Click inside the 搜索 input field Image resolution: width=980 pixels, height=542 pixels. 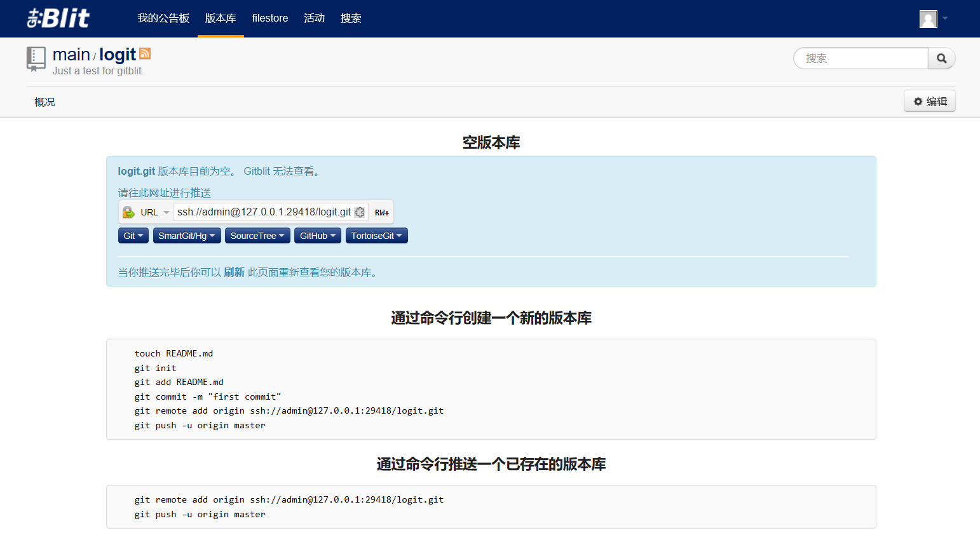click(x=861, y=58)
